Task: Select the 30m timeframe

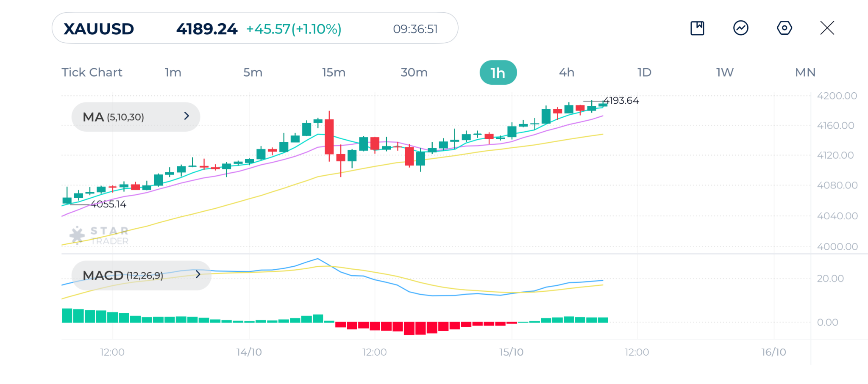Action: coord(414,72)
